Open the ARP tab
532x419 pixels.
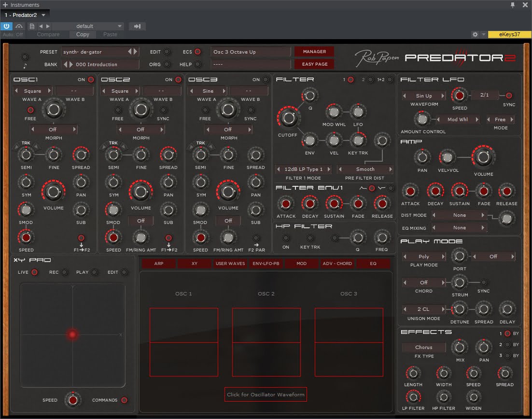(159, 263)
